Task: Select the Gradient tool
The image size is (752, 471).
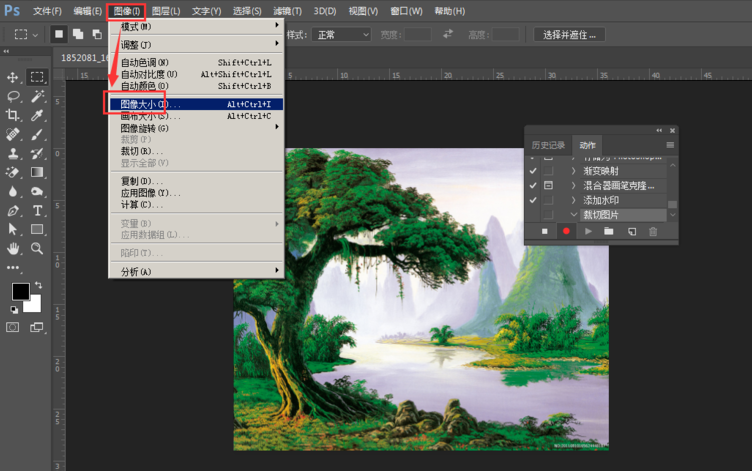Action: 37,172
